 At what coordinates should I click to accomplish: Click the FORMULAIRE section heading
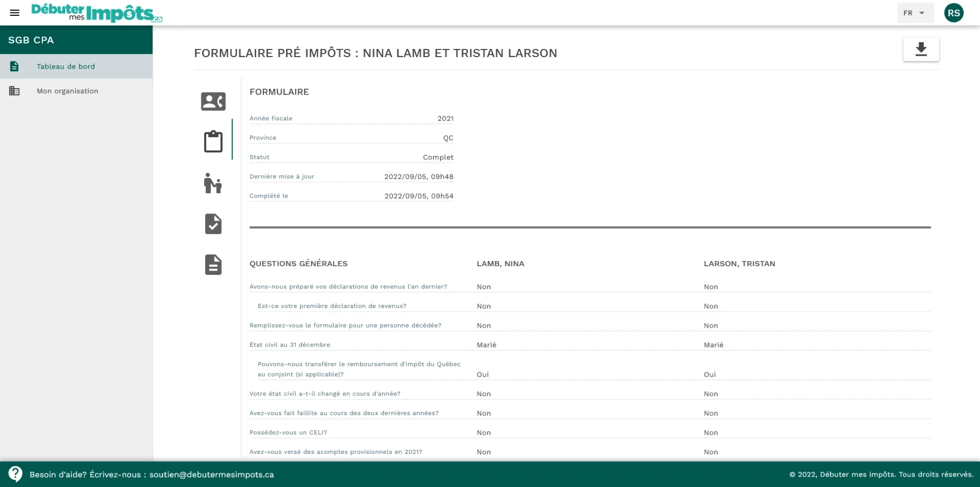tap(279, 92)
